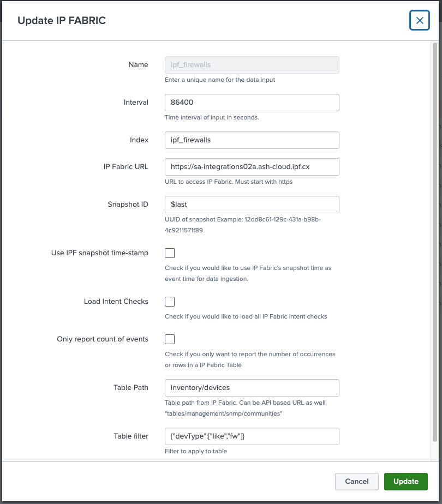Click the Use IPF snapshot time-stamp label
Viewport: 442px width, 504px height.
[x=99, y=253]
